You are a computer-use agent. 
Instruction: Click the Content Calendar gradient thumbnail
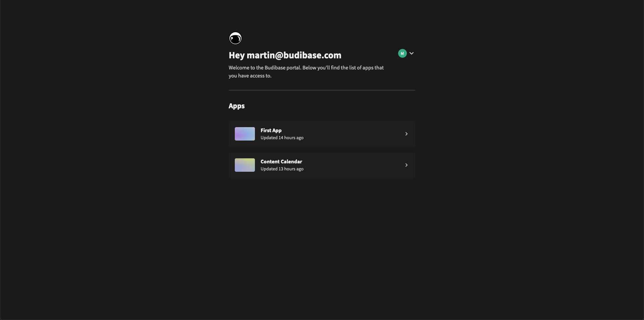245,165
